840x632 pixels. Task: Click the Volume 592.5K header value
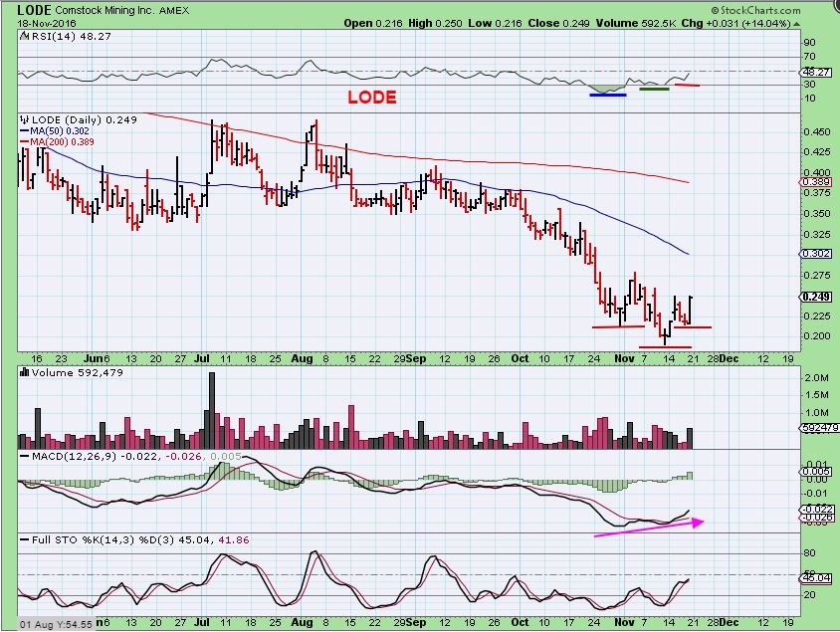tap(635, 23)
